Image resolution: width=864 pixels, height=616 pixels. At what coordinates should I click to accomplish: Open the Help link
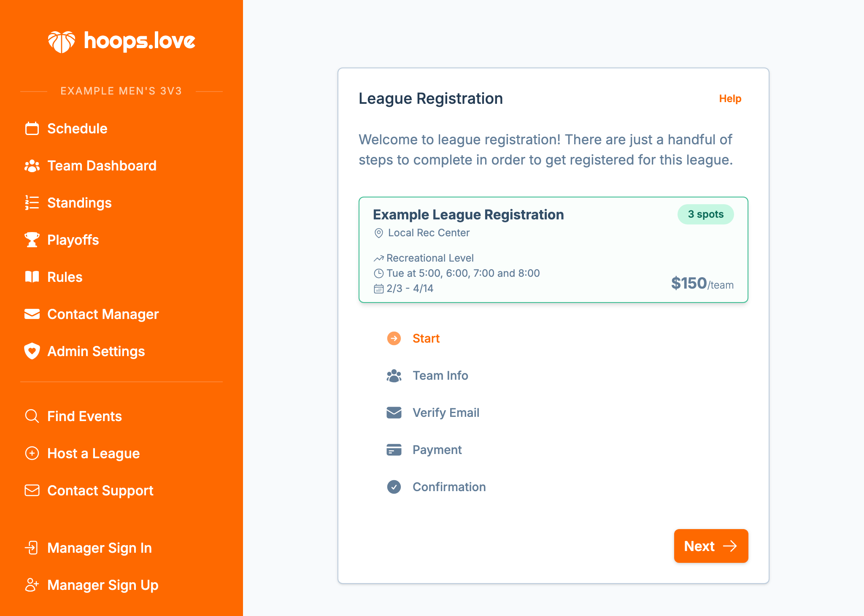730,98
